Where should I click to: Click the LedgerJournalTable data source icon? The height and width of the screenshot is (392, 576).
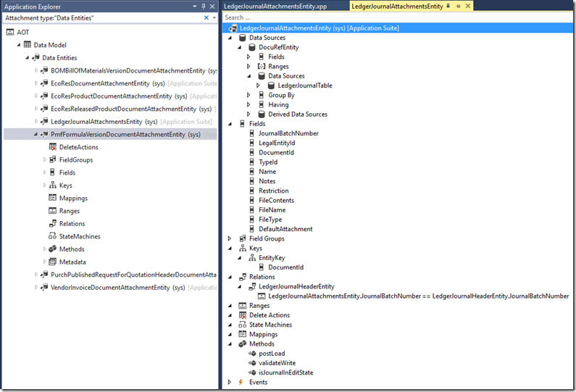(x=271, y=86)
